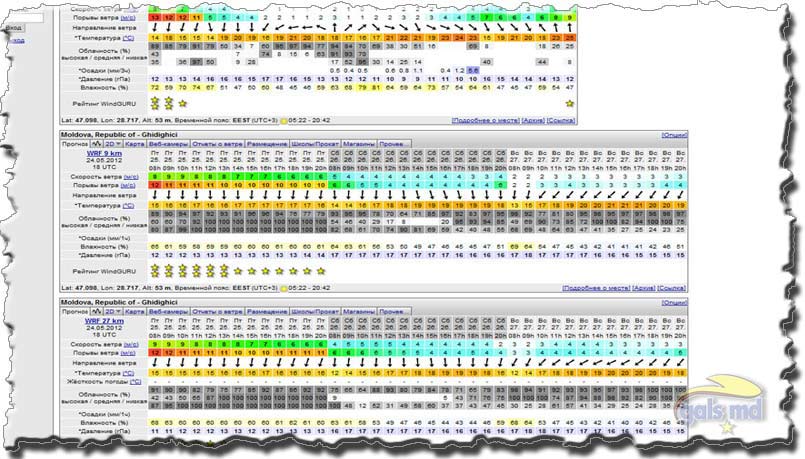Click (м/с) link for Порывы ветра in top panel
The image size is (805, 459).
click(129, 18)
